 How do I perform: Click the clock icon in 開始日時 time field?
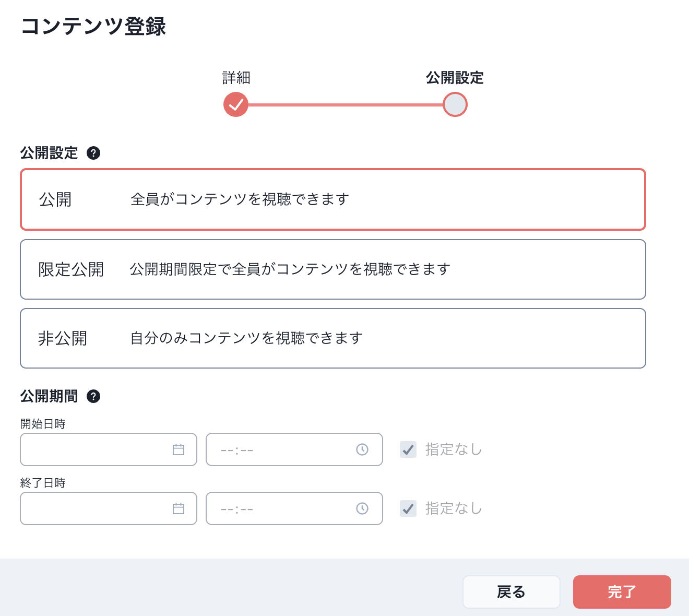(362, 449)
